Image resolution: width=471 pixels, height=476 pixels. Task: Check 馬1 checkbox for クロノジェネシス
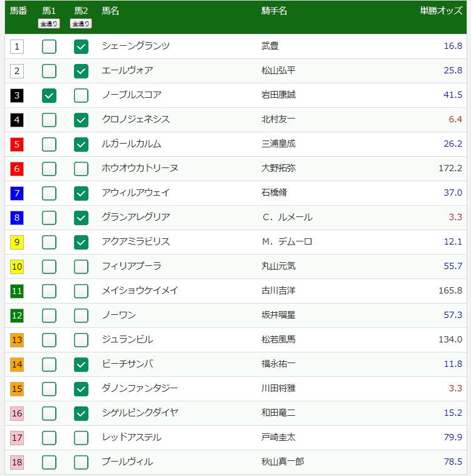pos(49,120)
